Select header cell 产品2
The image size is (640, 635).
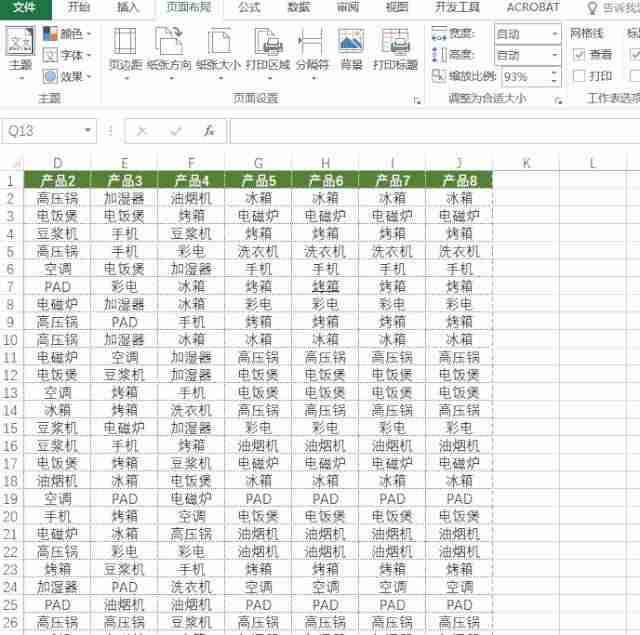[x=58, y=180]
